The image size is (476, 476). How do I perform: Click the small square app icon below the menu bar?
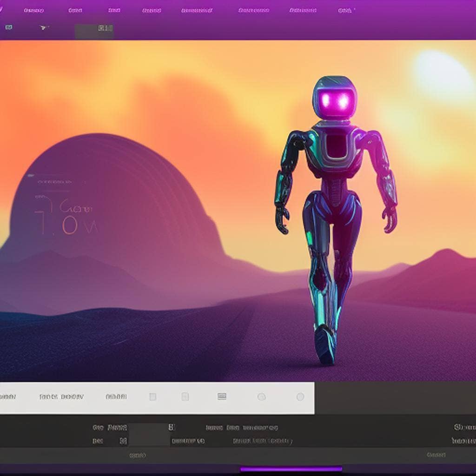(x=9, y=27)
